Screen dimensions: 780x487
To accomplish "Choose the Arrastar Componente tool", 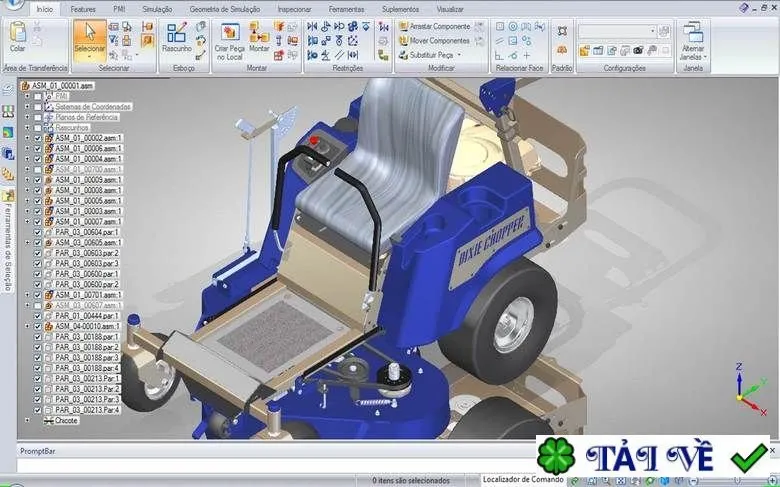I will pos(435,26).
